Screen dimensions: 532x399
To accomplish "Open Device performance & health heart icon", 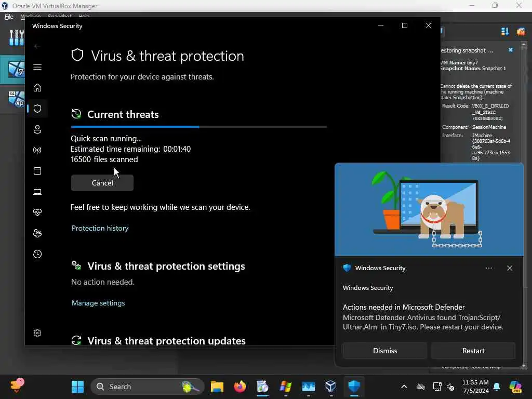I will tap(37, 212).
